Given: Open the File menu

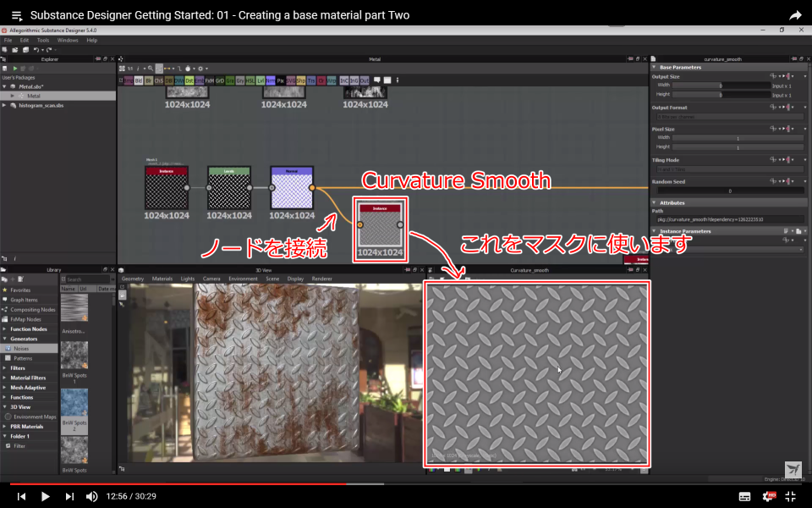Looking at the screenshot, I should pos(8,40).
